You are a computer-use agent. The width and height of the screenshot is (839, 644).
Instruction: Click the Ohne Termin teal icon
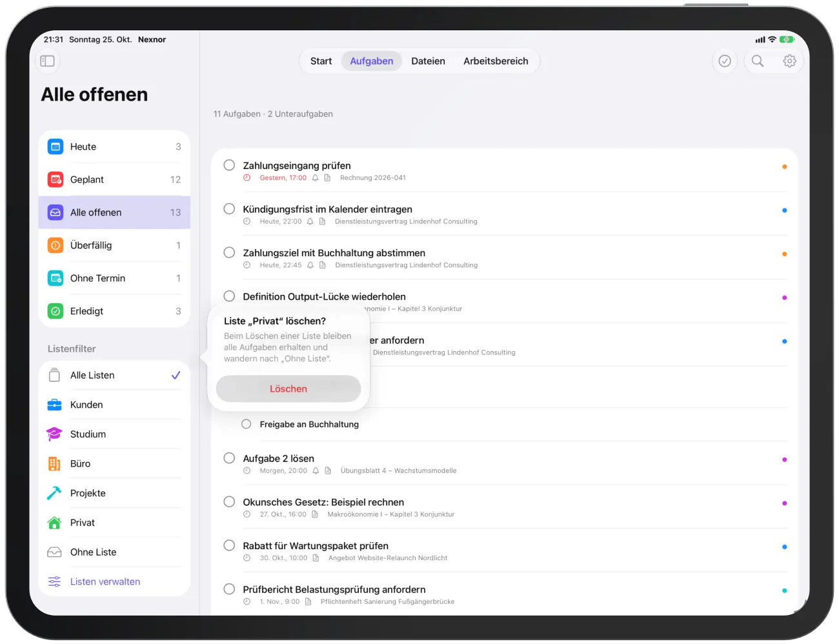(x=56, y=279)
